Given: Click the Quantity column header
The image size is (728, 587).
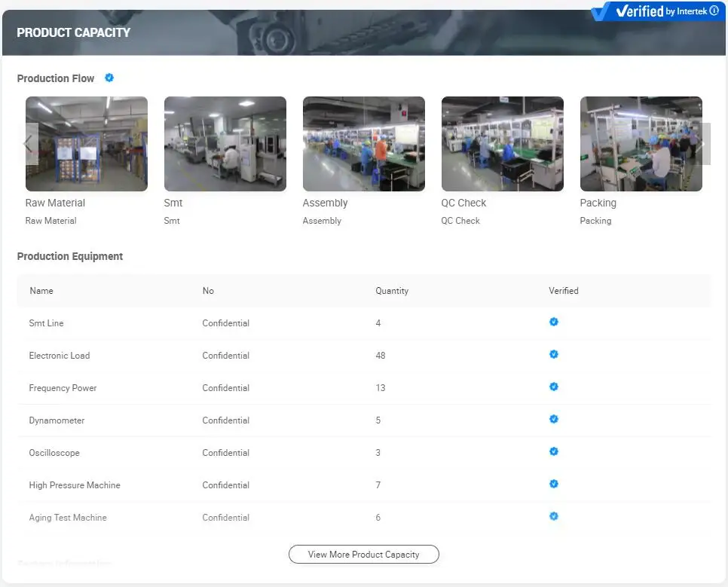Looking at the screenshot, I should pos(392,291).
